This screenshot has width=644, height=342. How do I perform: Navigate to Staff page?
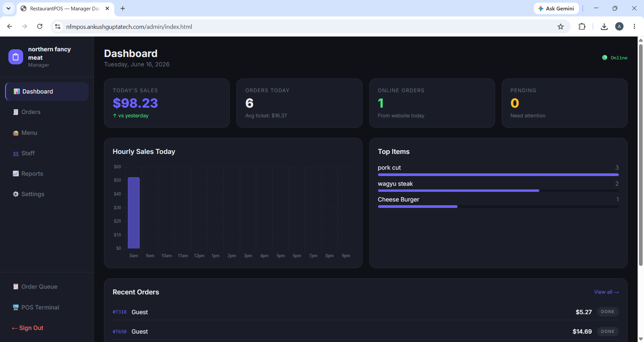[x=47, y=153]
